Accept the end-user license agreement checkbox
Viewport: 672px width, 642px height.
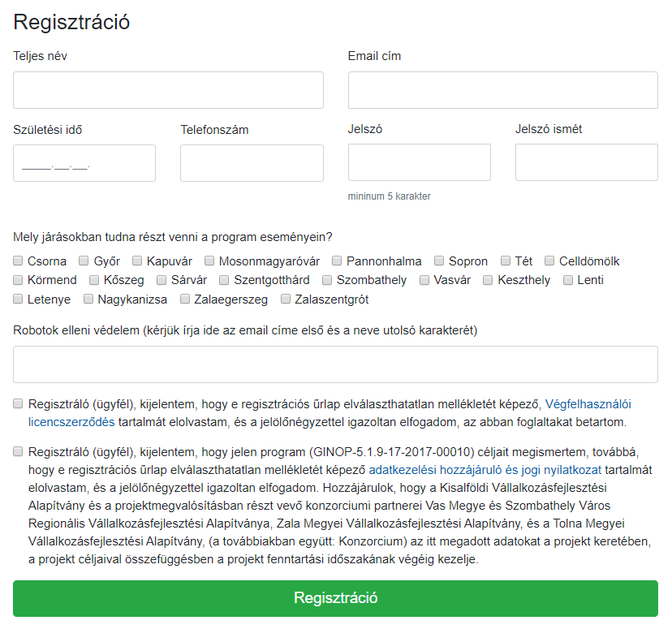[19, 403]
